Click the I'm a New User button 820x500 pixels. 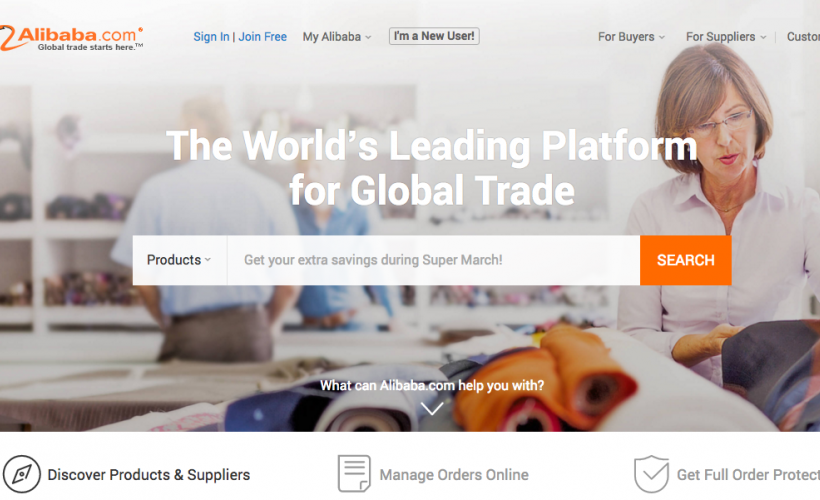pyautogui.click(x=434, y=36)
